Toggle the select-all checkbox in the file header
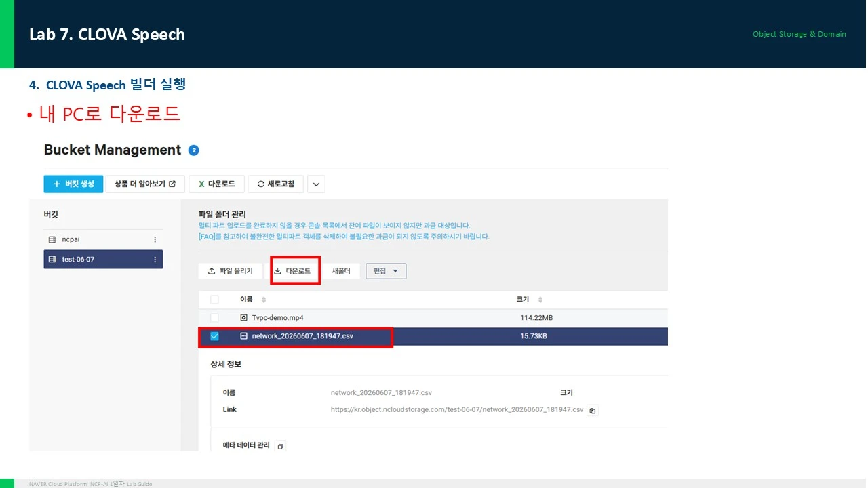The image size is (868, 488). click(214, 300)
